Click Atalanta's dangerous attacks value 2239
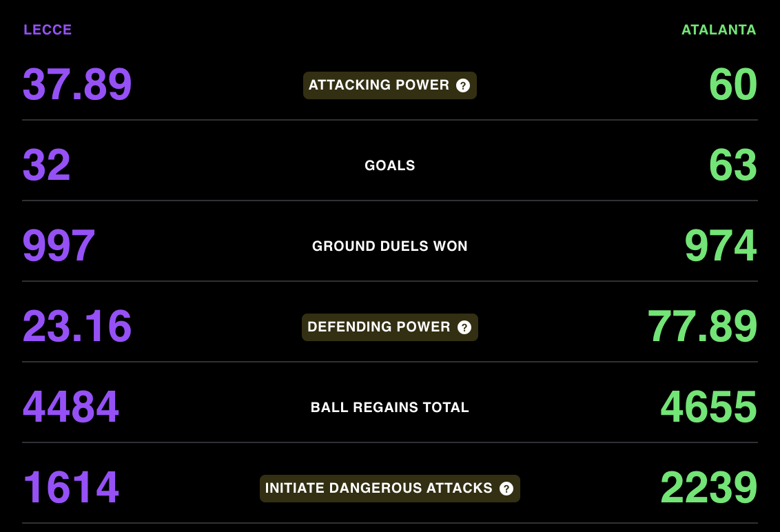This screenshot has height=532, width=780. (x=709, y=488)
